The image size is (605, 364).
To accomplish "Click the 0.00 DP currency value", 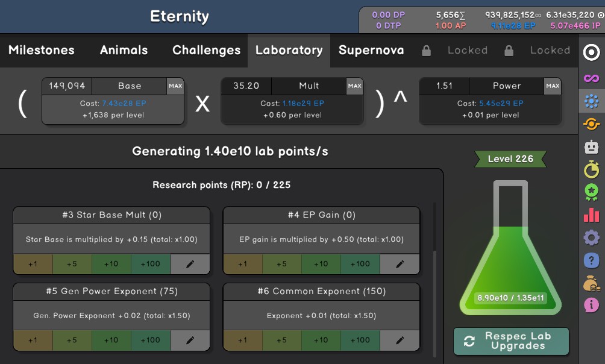I will 389,15.
